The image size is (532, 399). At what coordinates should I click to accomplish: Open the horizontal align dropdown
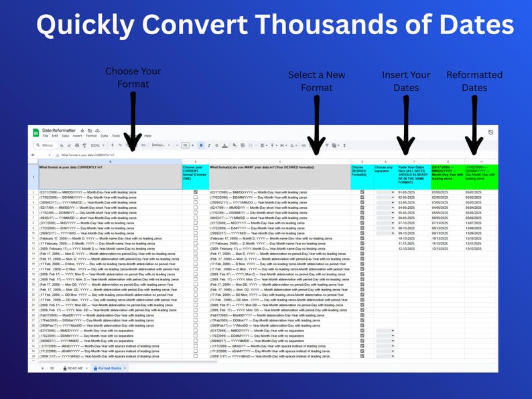[x=263, y=145]
